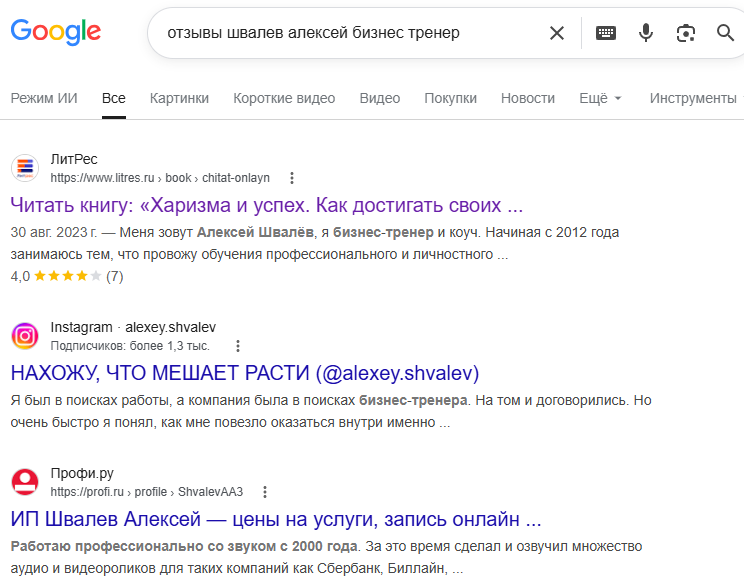The image size is (744, 580).
Task: Click Instagram · alexey.shvalev source name
Action: point(133,327)
